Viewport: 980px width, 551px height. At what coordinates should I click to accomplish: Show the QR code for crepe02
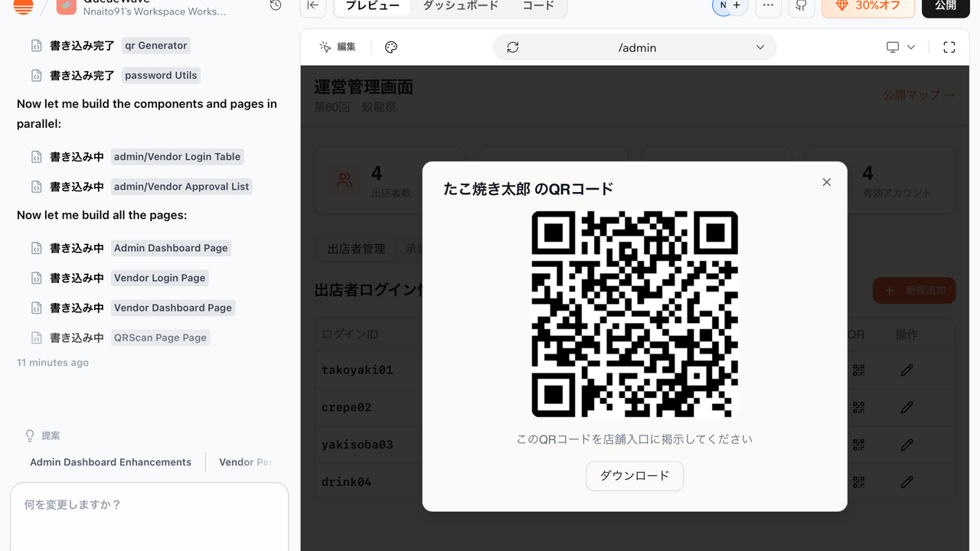pyautogui.click(x=858, y=408)
